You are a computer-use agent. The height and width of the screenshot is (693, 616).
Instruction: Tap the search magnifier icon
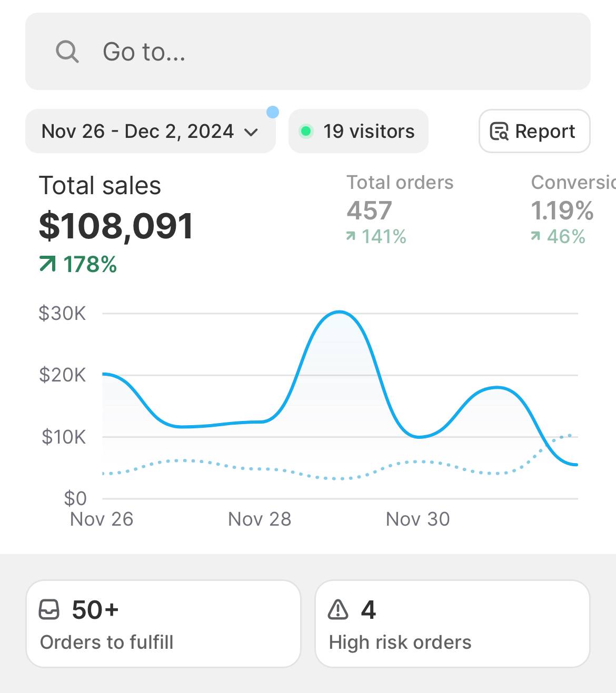pyautogui.click(x=67, y=52)
